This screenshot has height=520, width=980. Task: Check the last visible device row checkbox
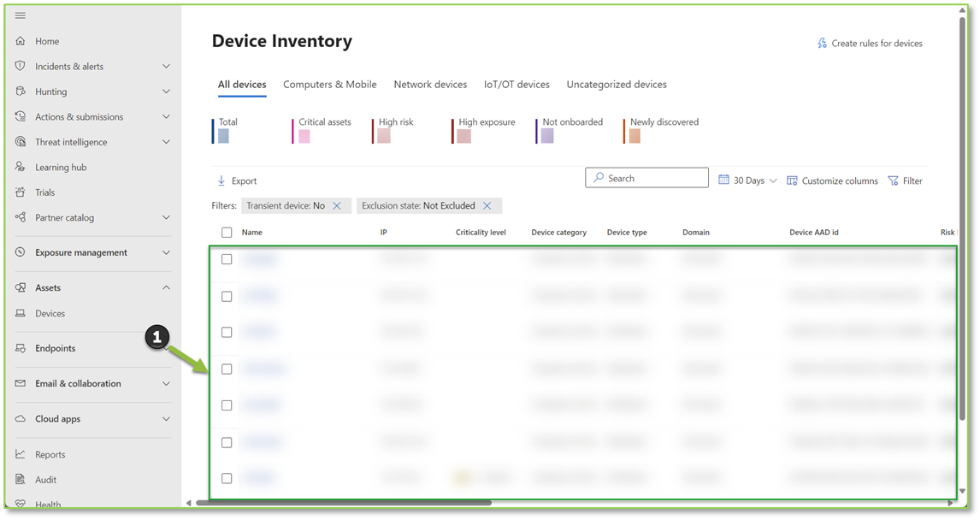click(x=227, y=478)
